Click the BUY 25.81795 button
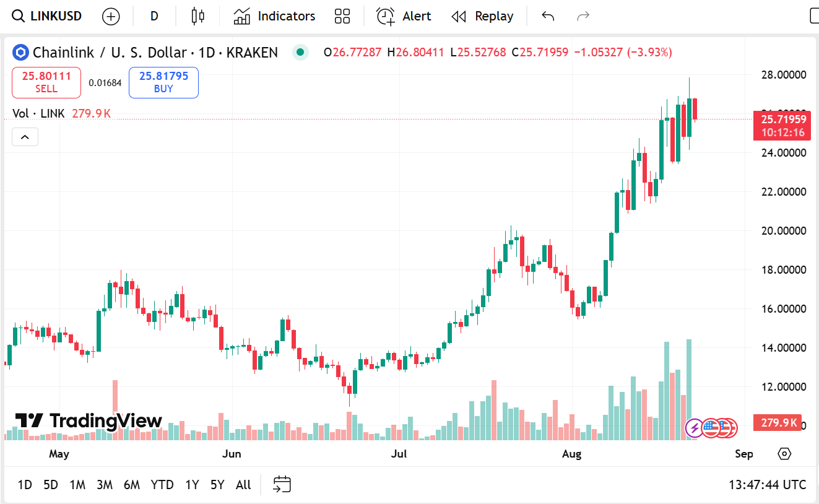 coord(163,82)
